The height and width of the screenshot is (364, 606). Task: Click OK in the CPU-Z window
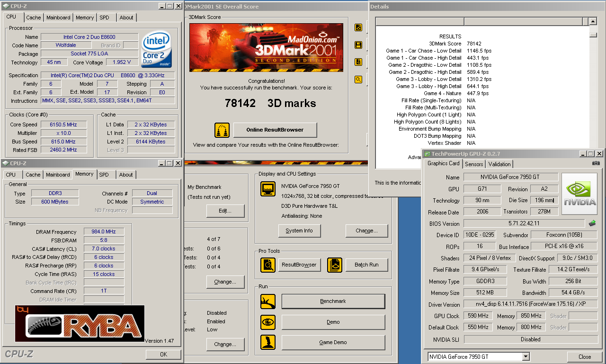click(x=163, y=354)
